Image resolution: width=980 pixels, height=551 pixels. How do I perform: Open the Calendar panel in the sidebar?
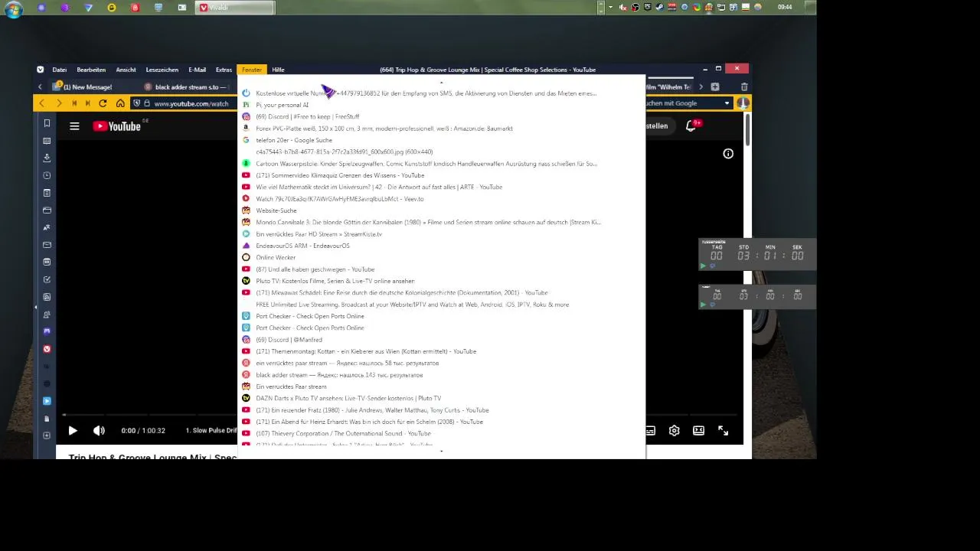click(47, 262)
